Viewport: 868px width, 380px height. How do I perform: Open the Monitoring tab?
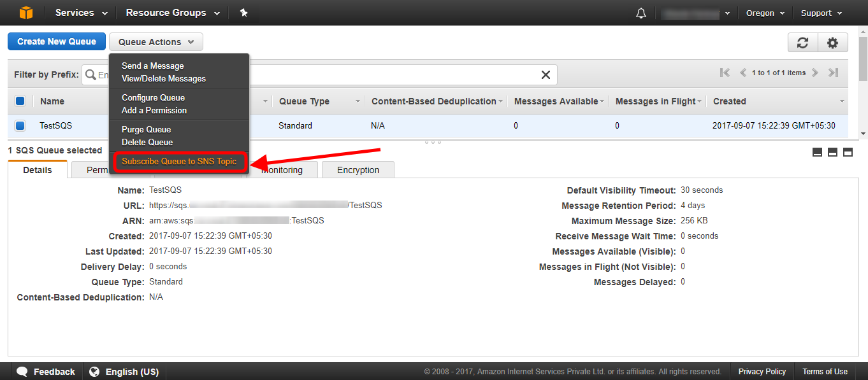click(x=282, y=170)
